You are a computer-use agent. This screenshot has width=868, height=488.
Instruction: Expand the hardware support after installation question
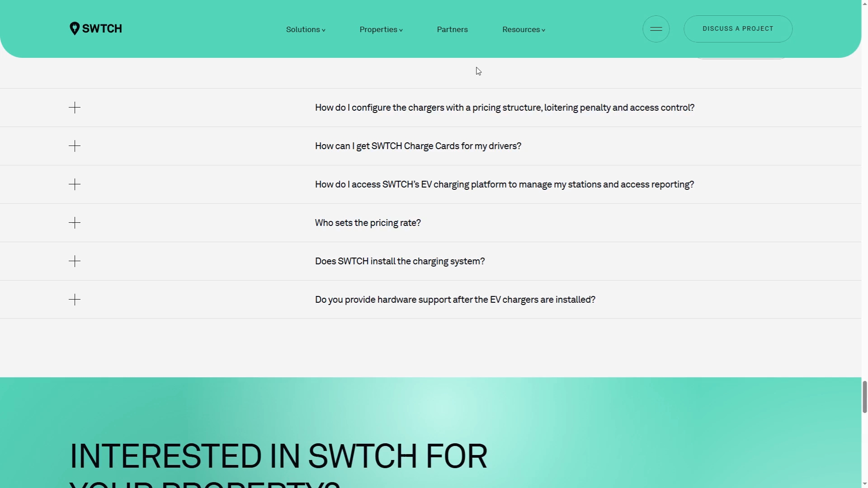455,300
